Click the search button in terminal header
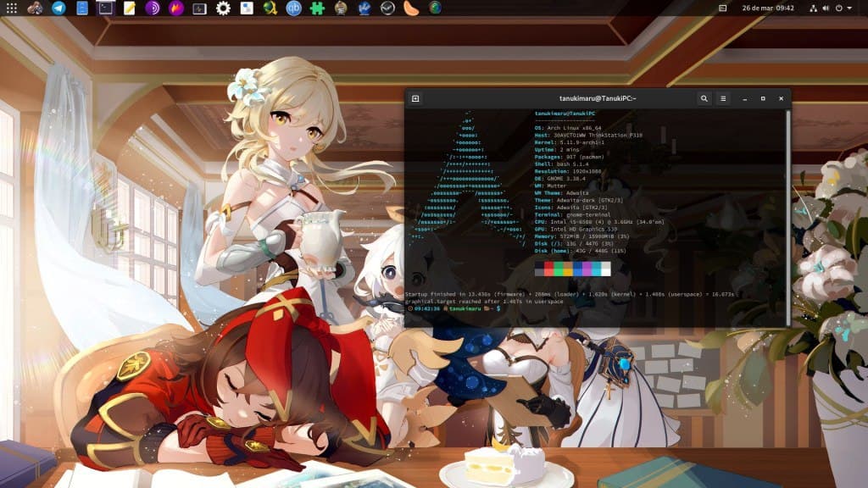This screenshot has height=488, width=868. coord(704,99)
